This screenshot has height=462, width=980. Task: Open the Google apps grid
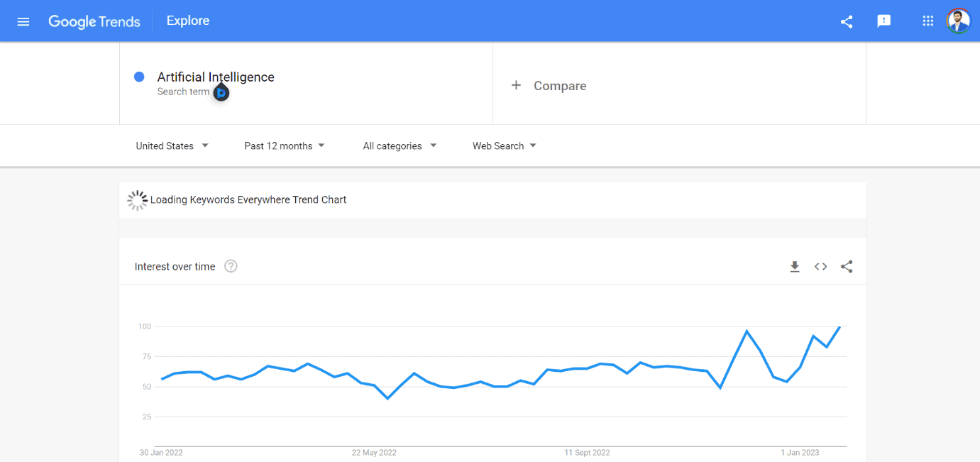[927, 21]
